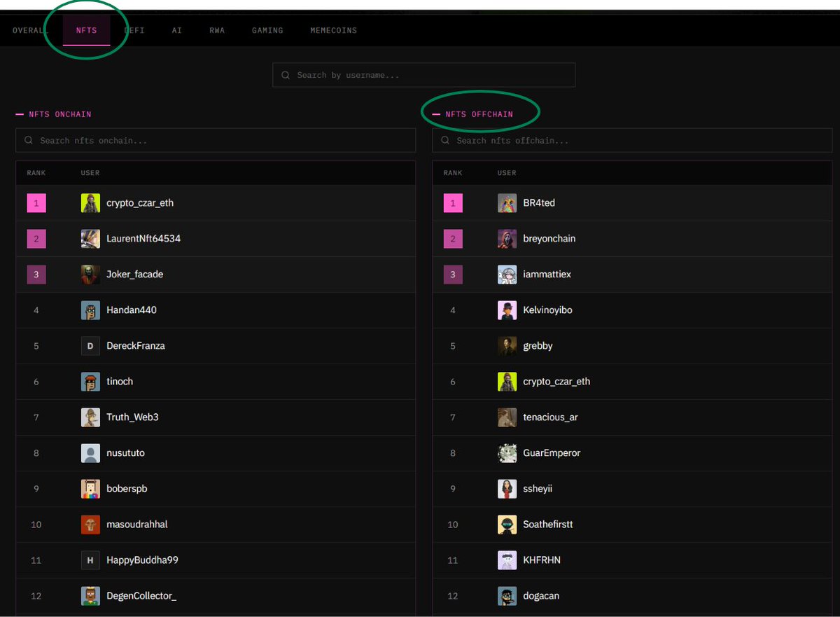Viewport: 840px width, 617px height.
Task: Open BR4ted username
Action: pyautogui.click(x=539, y=203)
